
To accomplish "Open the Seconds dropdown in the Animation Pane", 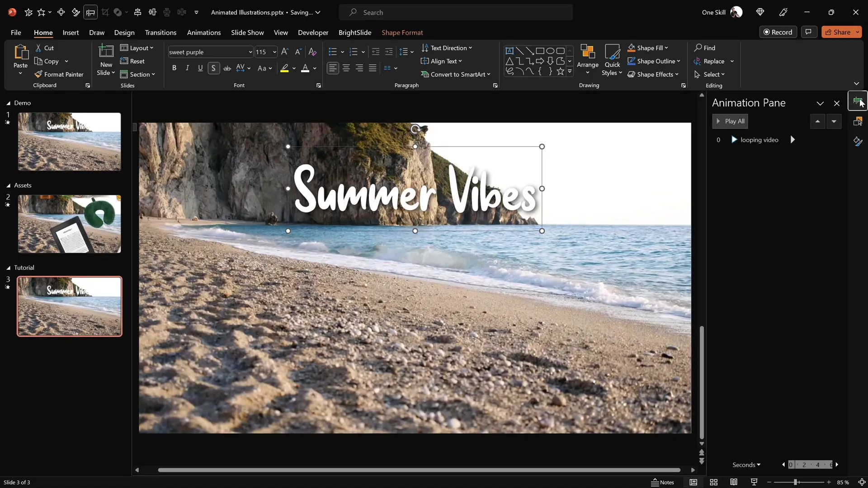I will pyautogui.click(x=746, y=465).
